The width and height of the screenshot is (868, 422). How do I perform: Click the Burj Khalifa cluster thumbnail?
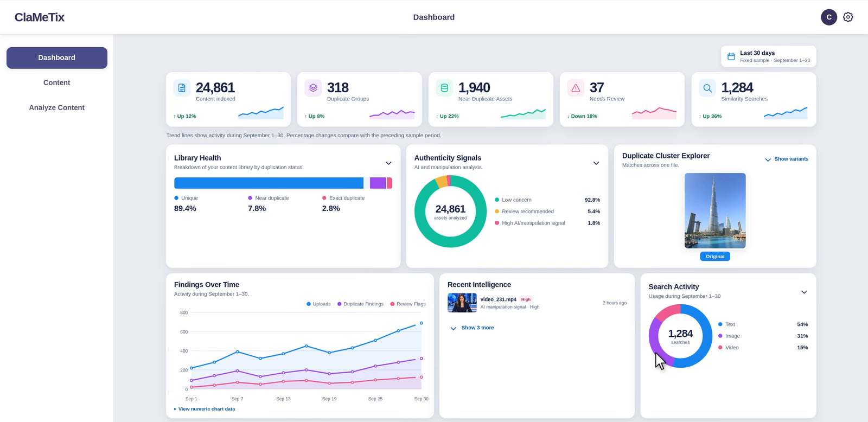pyautogui.click(x=715, y=211)
